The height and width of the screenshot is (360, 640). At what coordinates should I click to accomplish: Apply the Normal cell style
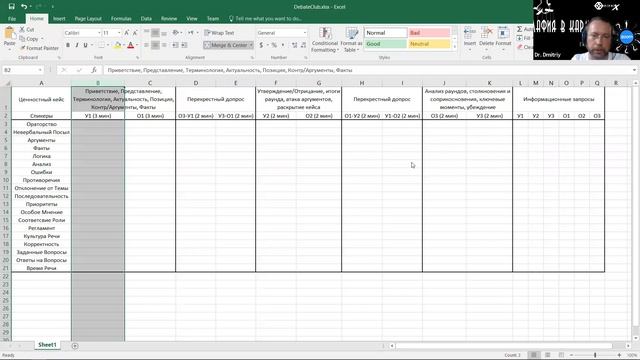[x=385, y=33]
